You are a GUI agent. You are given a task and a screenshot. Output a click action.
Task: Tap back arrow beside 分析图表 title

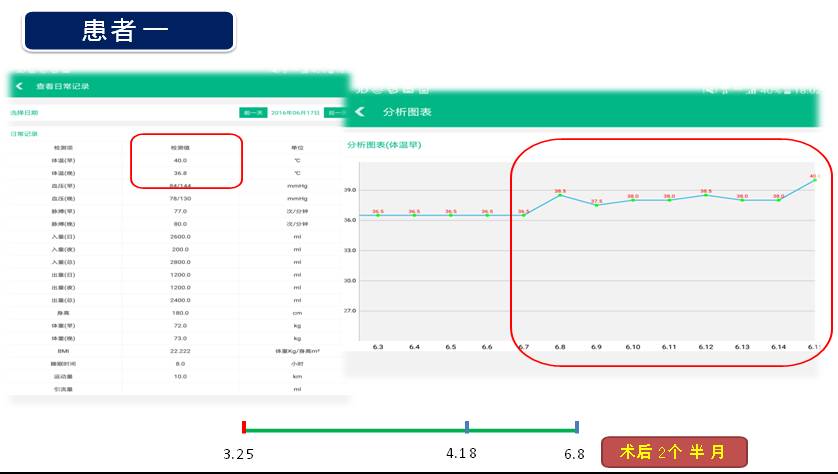[x=360, y=112]
